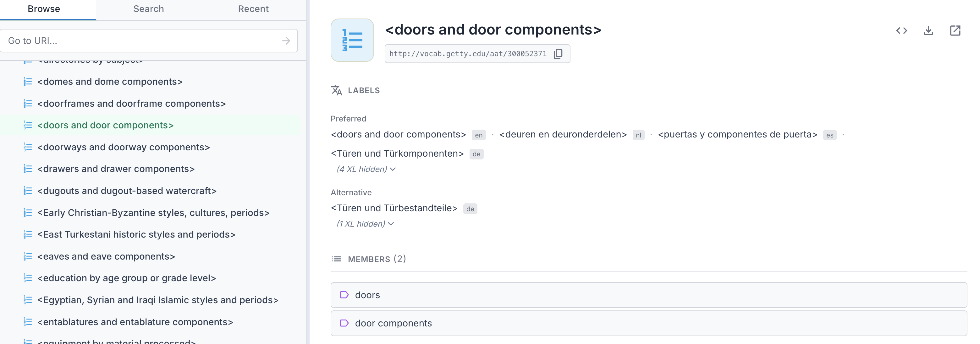The image size is (980, 344).
Task: Select <entablatures and entablature components>
Action: click(135, 322)
